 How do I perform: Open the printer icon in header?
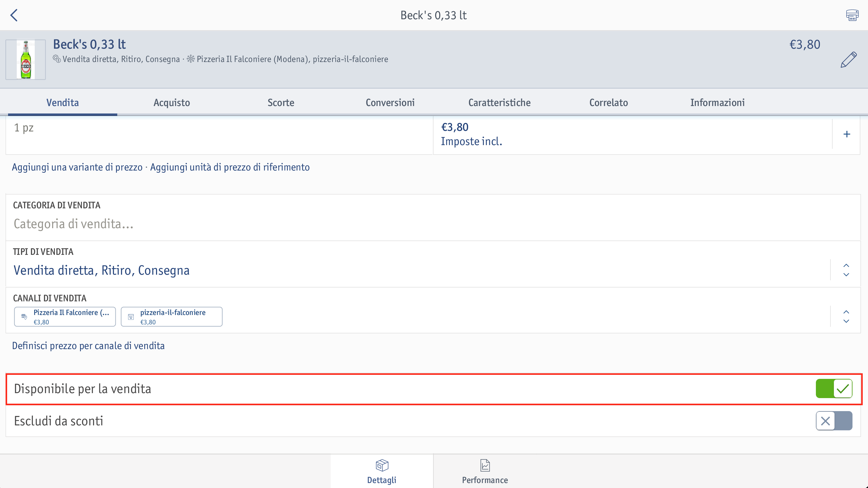pos(852,15)
